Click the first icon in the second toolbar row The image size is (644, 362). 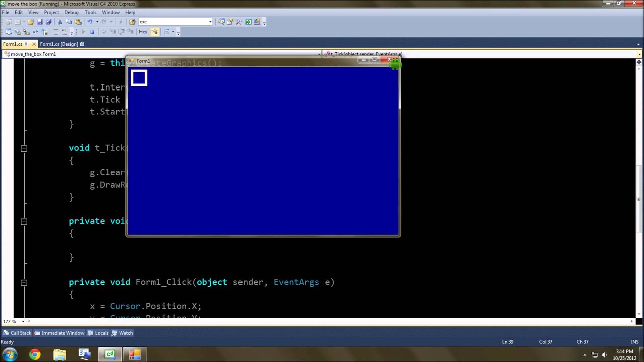[8, 32]
